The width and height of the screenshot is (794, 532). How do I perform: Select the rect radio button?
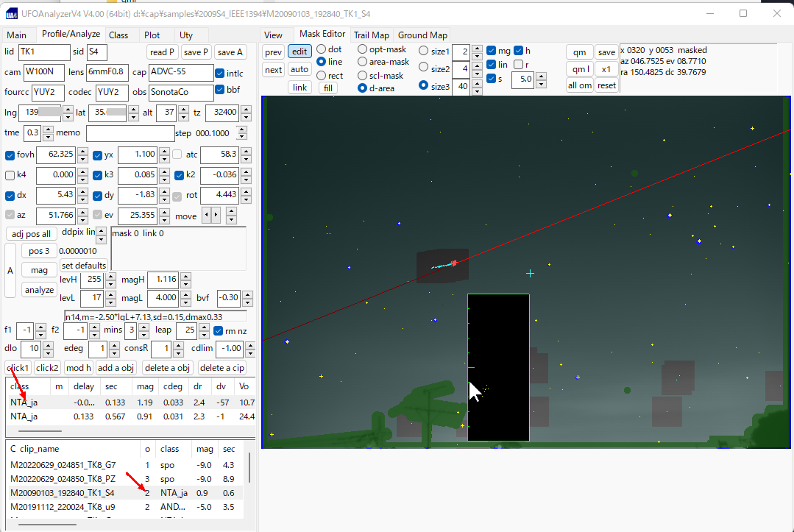pyautogui.click(x=321, y=76)
